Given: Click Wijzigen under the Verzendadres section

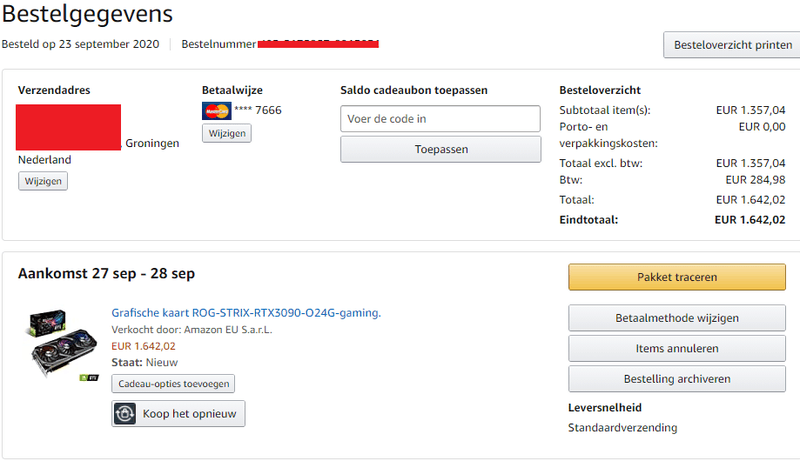Looking at the screenshot, I should (x=43, y=181).
